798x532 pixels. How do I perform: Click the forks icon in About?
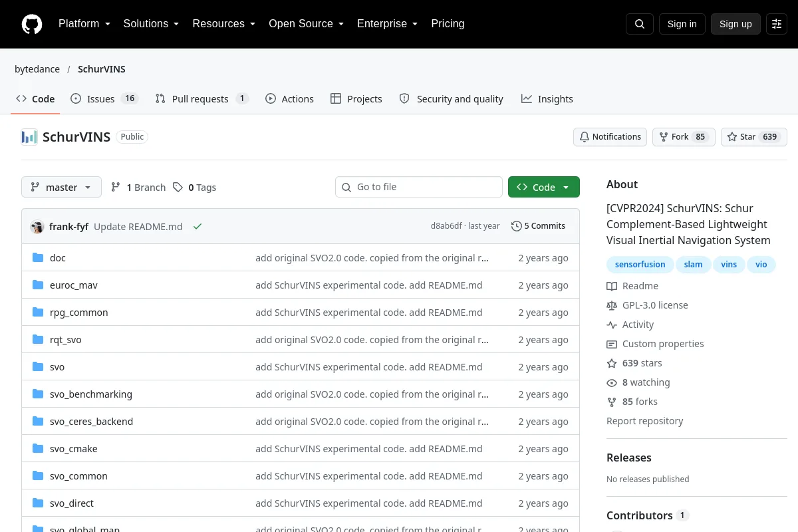[x=612, y=402]
